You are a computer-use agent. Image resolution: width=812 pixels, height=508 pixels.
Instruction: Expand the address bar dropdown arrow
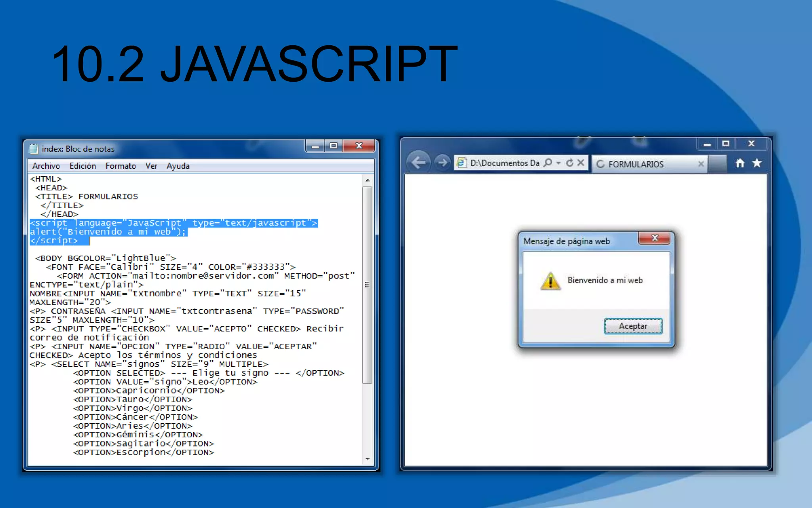pyautogui.click(x=558, y=163)
